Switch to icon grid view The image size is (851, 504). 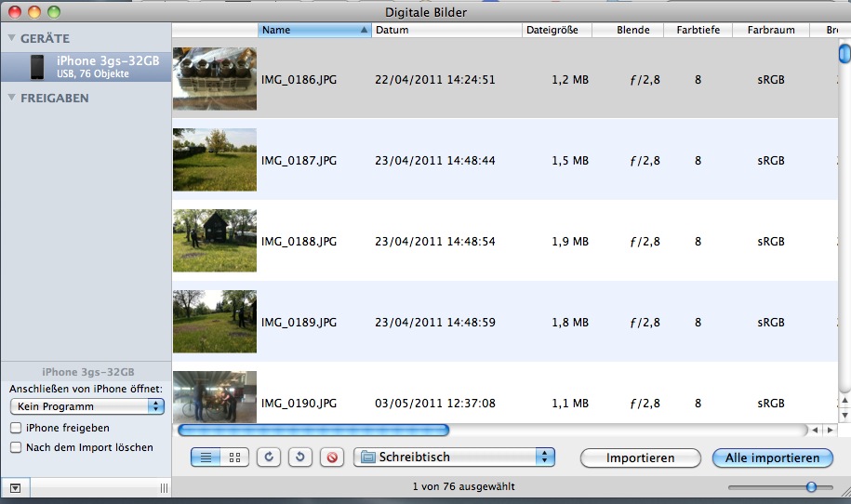(234, 458)
